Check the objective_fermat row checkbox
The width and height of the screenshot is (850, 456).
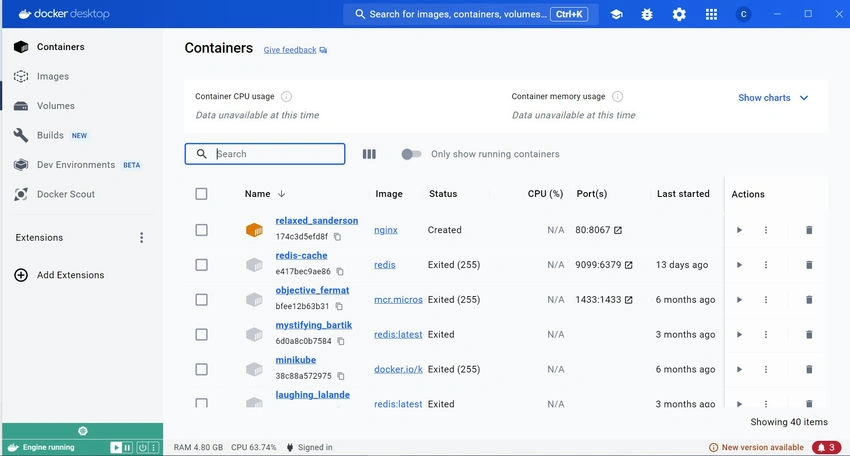[x=201, y=299]
